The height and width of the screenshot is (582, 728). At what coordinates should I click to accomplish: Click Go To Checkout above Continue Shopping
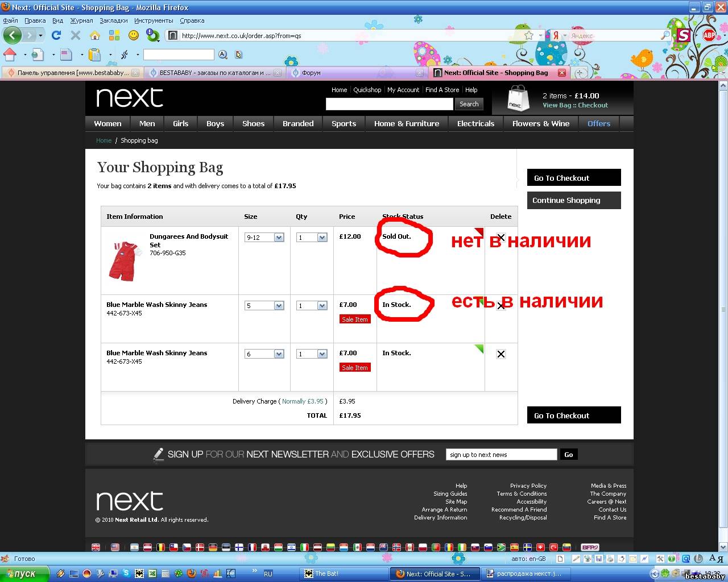574,178
